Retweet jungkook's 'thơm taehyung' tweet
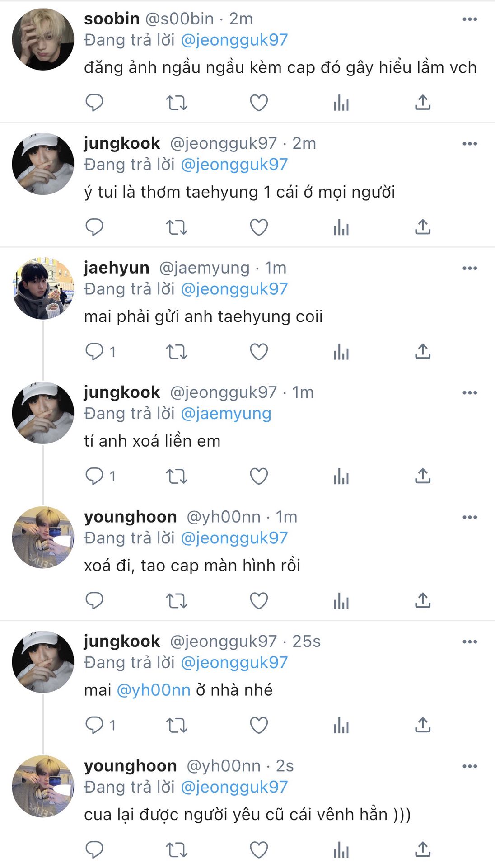Image resolution: width=495 pixels, height=868 pixels. (177, 227)
